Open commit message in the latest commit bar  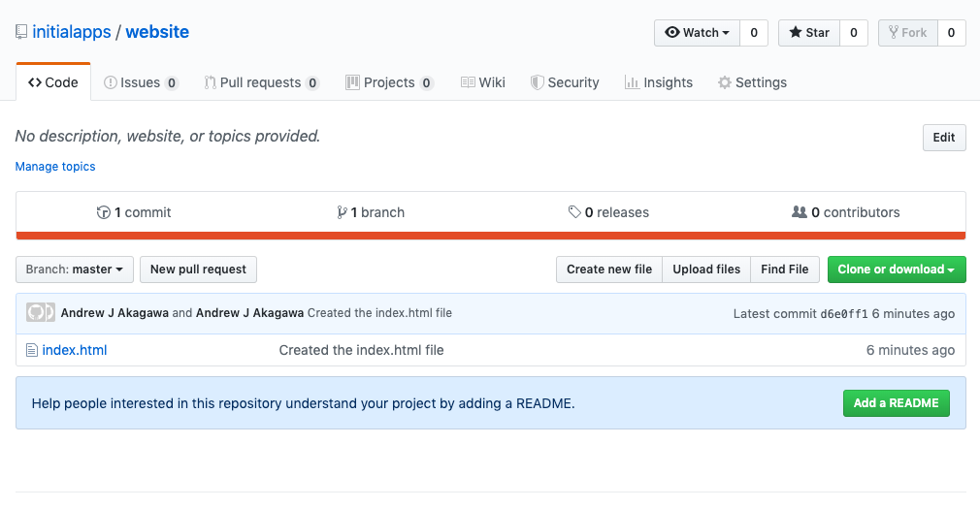tap(379, 312)
